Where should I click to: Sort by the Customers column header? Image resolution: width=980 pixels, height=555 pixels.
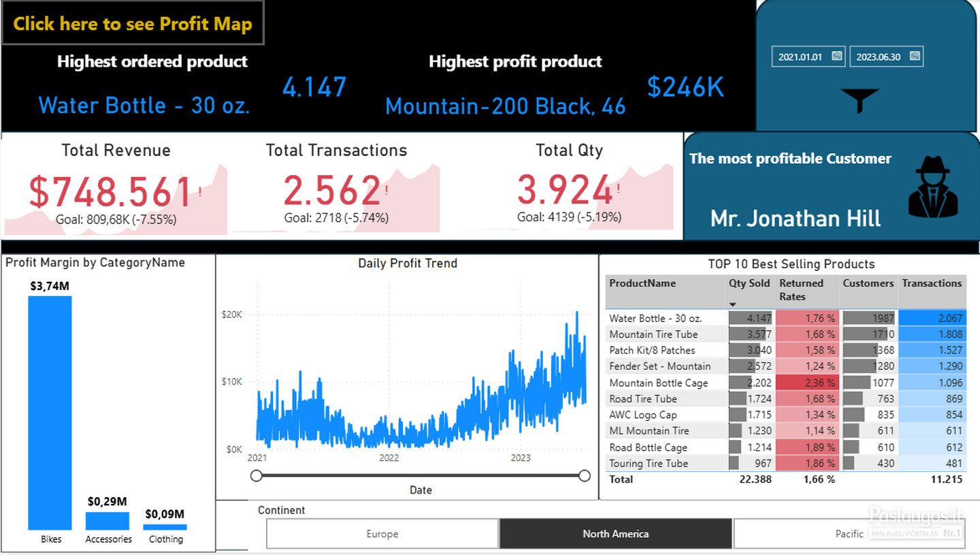coord(868,283)
